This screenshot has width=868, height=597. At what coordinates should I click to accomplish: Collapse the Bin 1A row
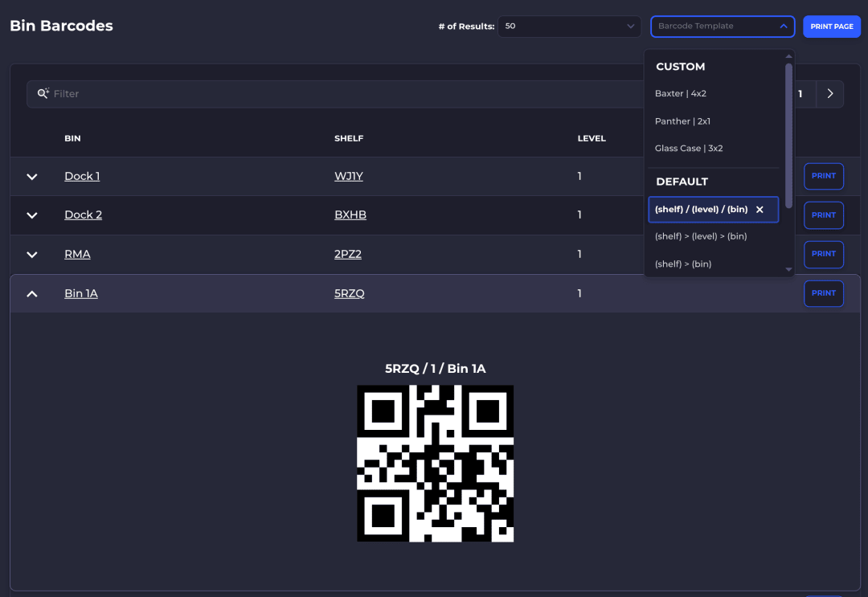pyautogui.click(x=32, y=294)
